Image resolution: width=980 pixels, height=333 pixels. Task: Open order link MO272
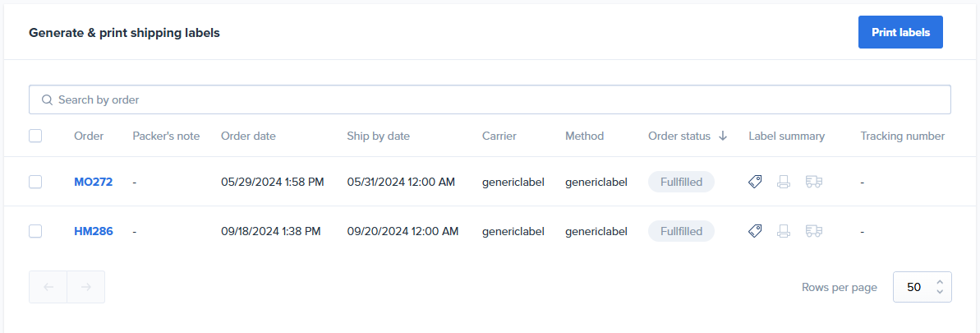point(93,182)
